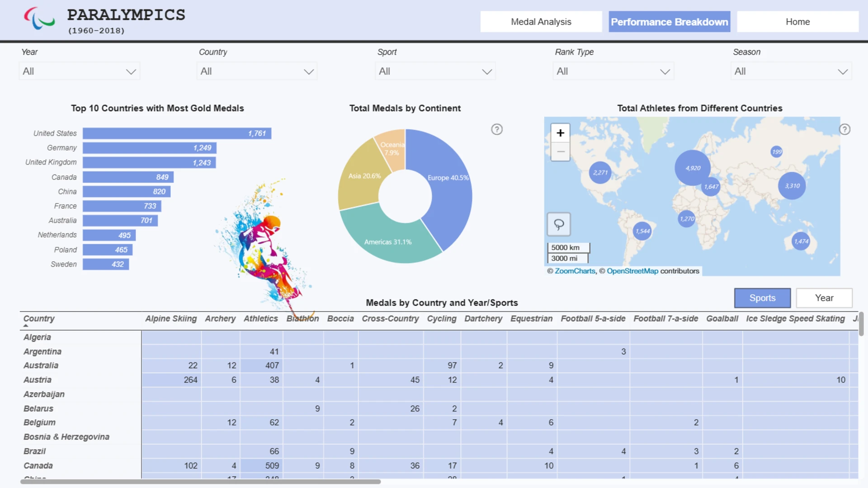Click the Paralympics agitos logo
Viewport: 868px width, 488px height.
pos(39,19)
